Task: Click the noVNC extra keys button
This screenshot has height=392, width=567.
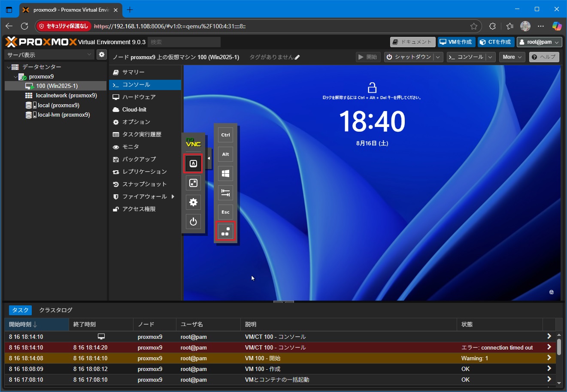Action: click(193, 163)
